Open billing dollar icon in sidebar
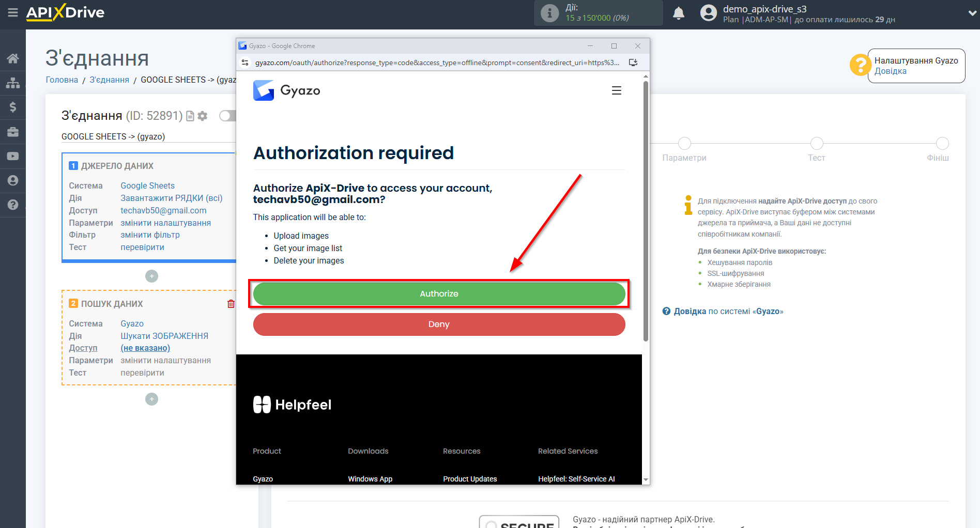The width and height of the screenshot is (980, 528). [13, 107]
